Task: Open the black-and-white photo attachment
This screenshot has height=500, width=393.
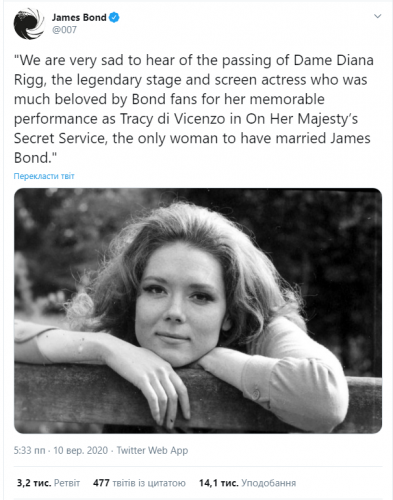Action: click(x=198, y=311)
